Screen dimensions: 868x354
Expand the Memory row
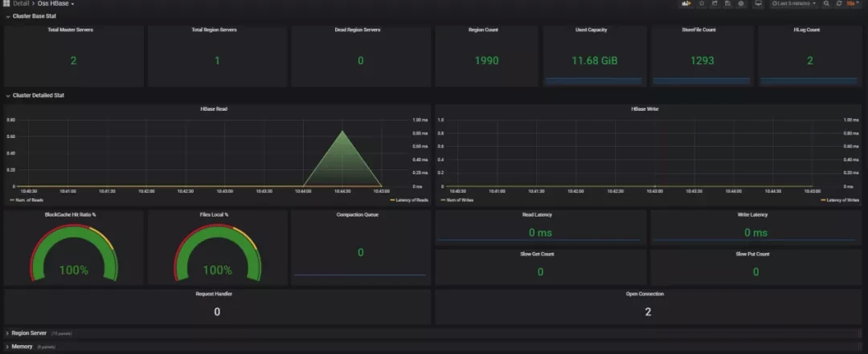(x=22, y=347)
